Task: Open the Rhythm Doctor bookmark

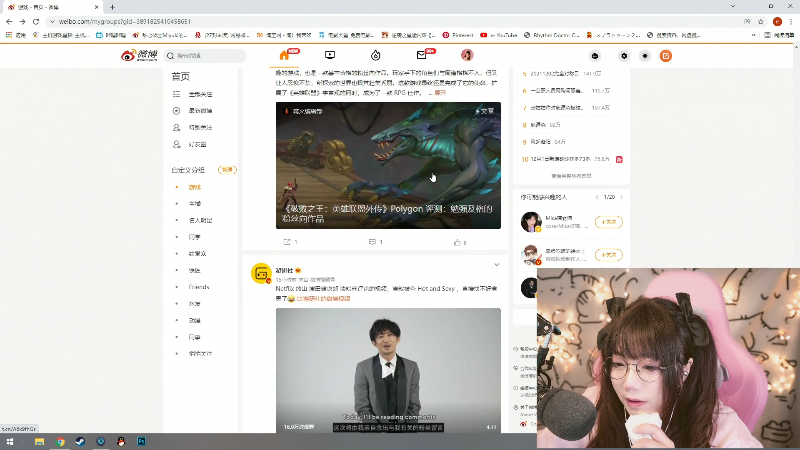Action: [552, 35]
